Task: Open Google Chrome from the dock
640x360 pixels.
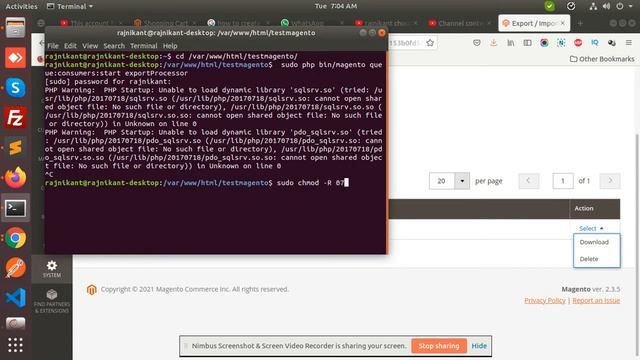Action: [x=16, y=238]
